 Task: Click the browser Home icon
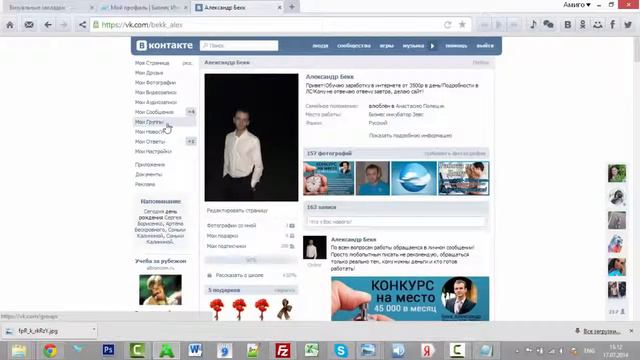pyautogui.click(x=10, y=25)
